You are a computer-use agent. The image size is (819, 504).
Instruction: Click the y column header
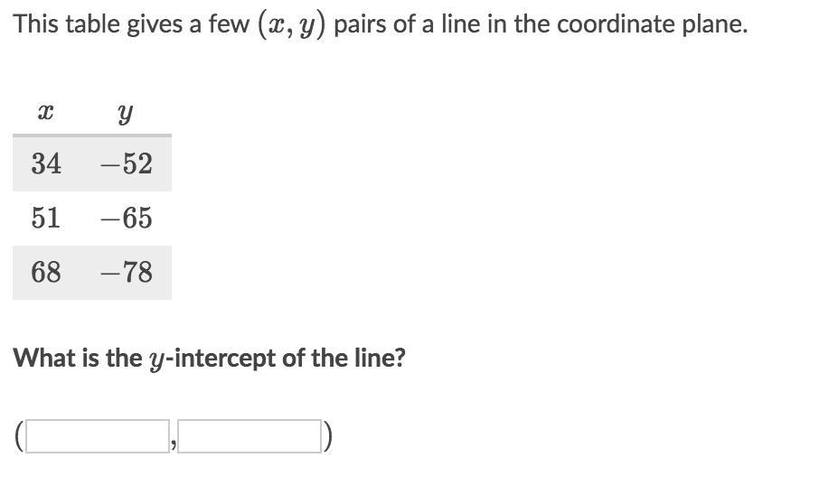point(126,113)
